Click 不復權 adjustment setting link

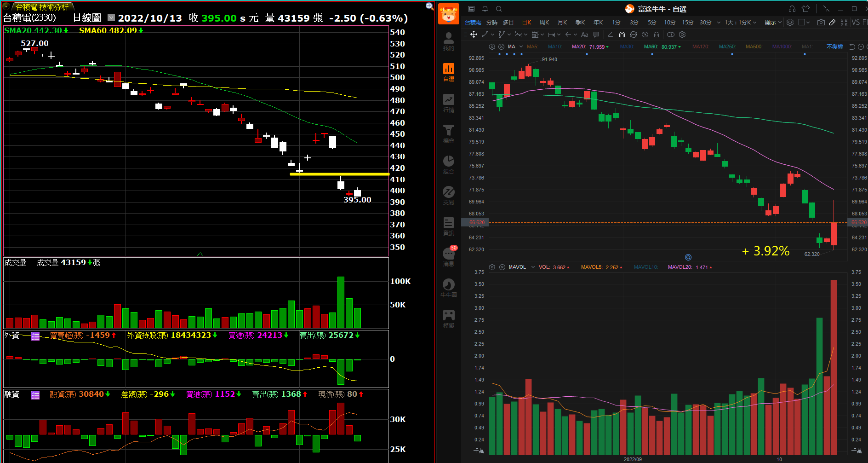834,46
